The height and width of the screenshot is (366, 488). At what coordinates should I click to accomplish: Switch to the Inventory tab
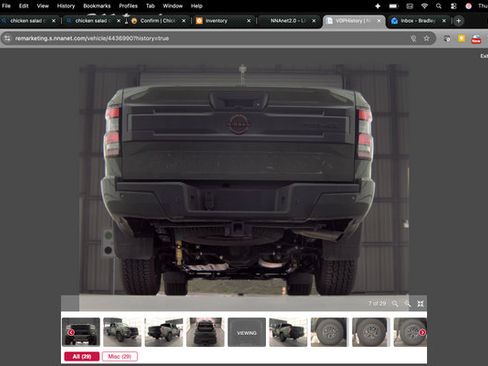pyautogui.click(x=222, y=21)
